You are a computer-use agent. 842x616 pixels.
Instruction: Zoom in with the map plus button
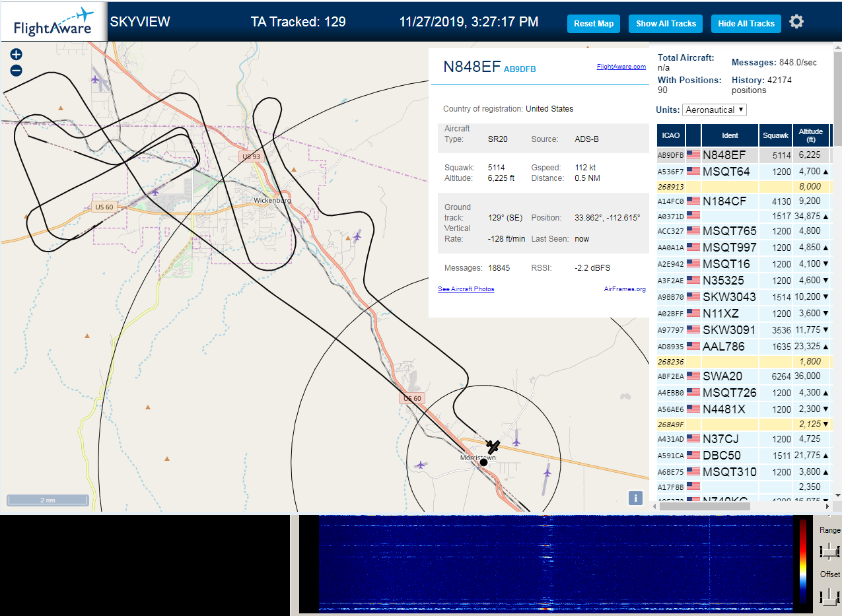click(17, 55)
